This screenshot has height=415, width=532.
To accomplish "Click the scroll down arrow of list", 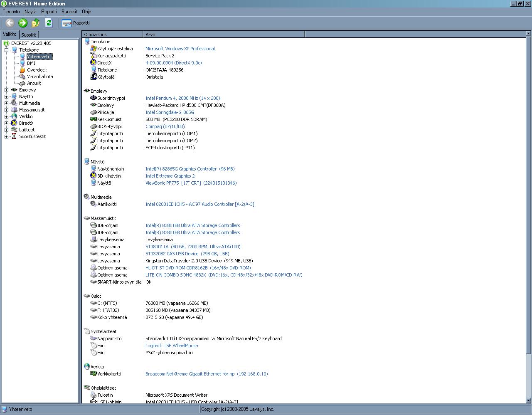I will pos(528,400).
